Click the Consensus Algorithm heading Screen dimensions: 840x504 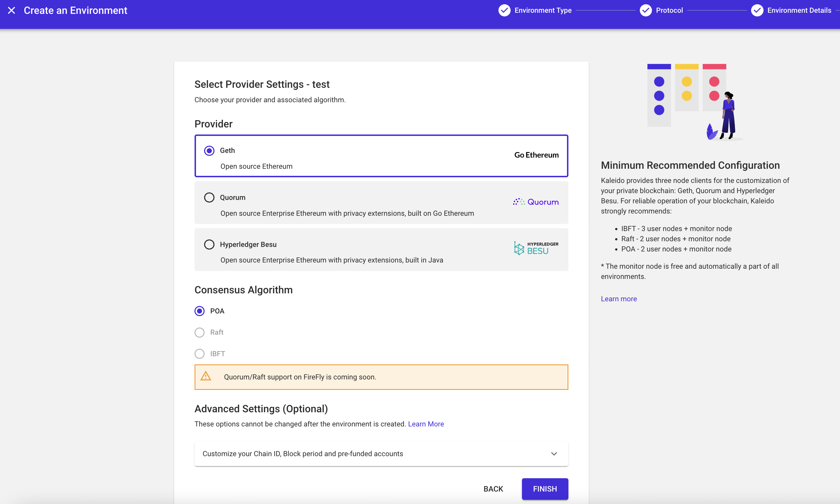click(244, 290)
